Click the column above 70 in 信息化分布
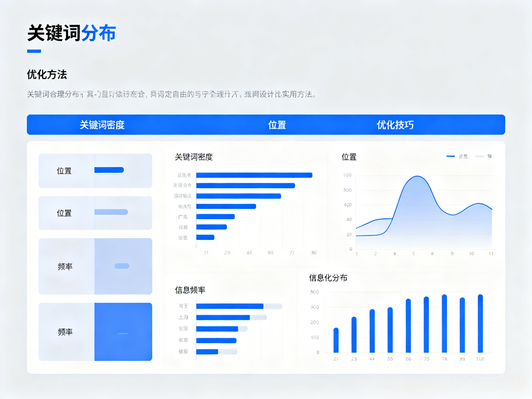Image resolution: width=532 pixels, height=399 pixels. coord(426,324)
